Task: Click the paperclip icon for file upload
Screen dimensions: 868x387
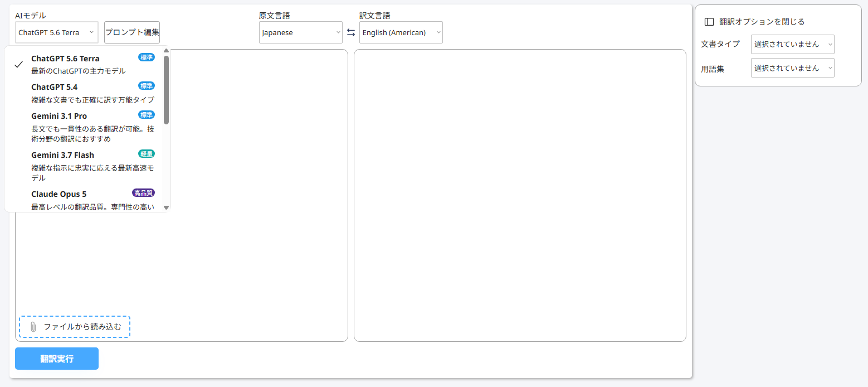Action: [33, 327]
